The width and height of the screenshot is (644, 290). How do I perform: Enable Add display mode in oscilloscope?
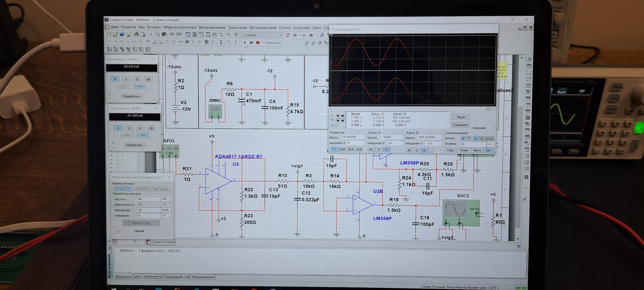(342, 150)
